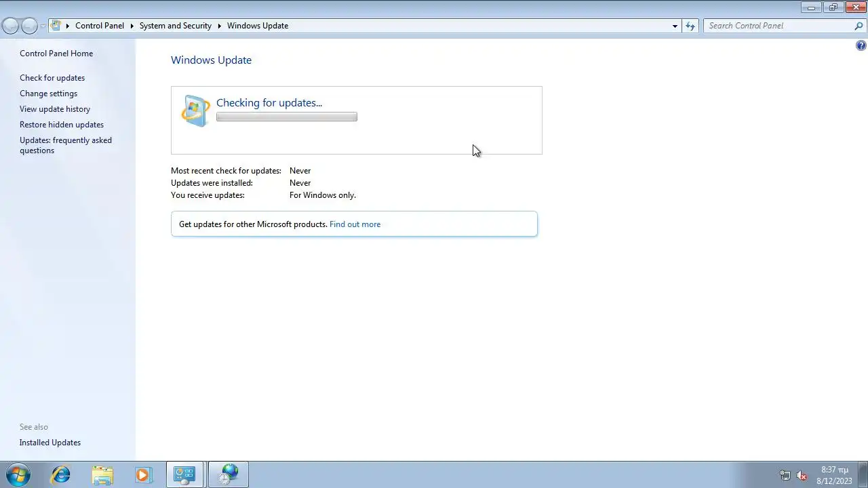This screenshot has height=488, width=868.
Task: Open Change settings
Action: [48, 94]
